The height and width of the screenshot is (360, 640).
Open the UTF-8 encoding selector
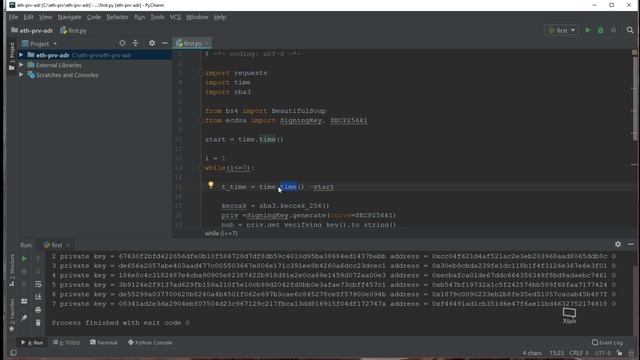click(x=603, y=353)
